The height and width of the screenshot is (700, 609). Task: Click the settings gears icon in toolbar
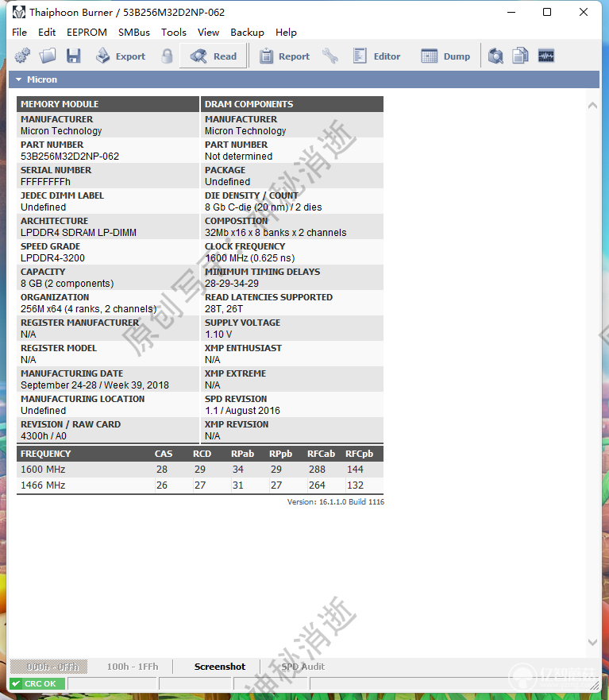coord(22,56)
